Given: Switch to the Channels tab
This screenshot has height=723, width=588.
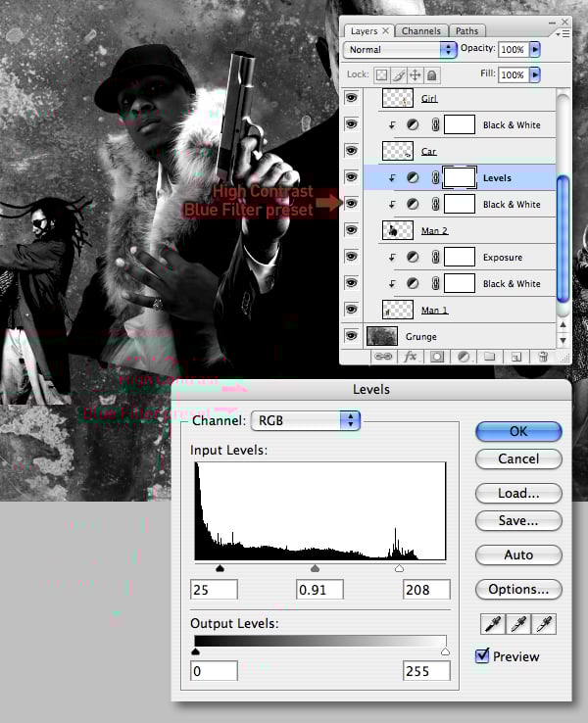Looking at the screenshot, I should click(421, 31).
